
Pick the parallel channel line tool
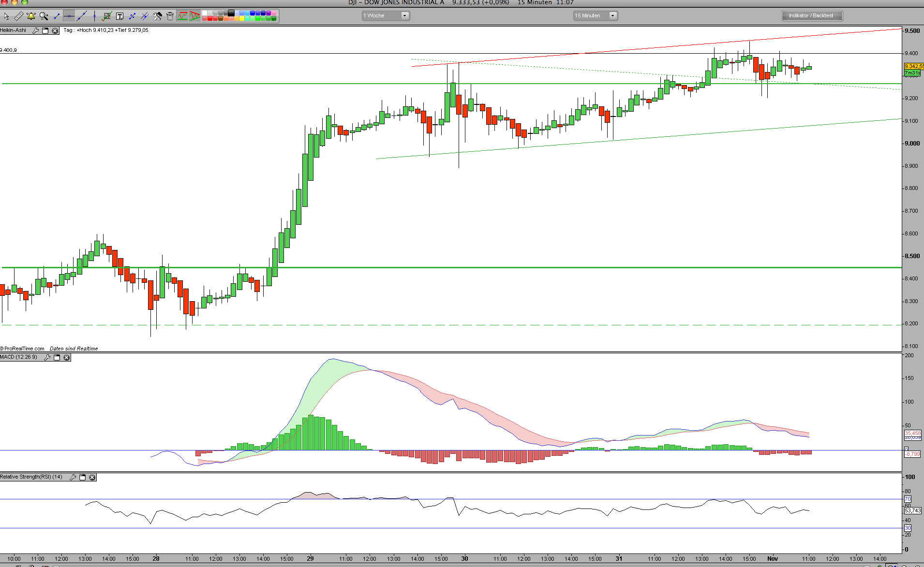pyautogui.click(x=145, y=16)
